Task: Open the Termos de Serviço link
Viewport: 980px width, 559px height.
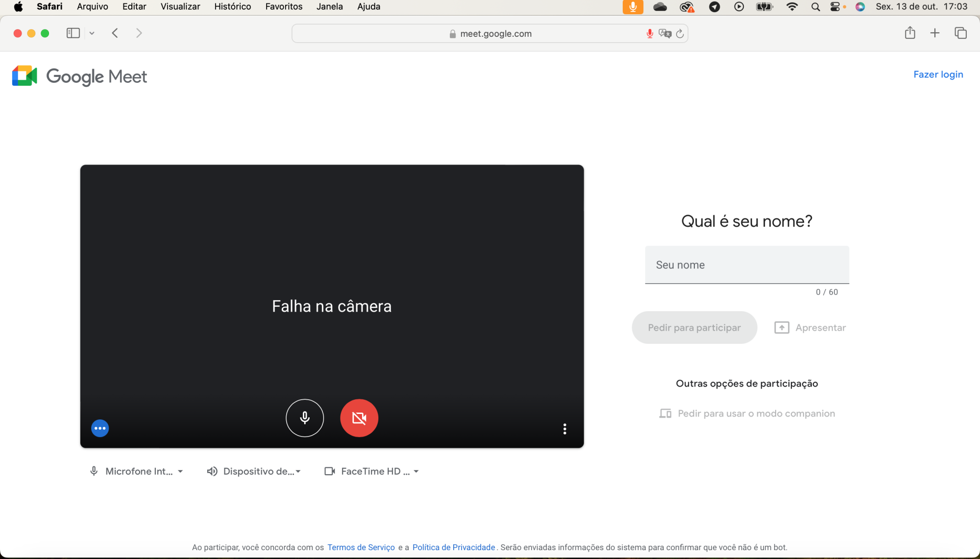Action: (x=361, y=547)
